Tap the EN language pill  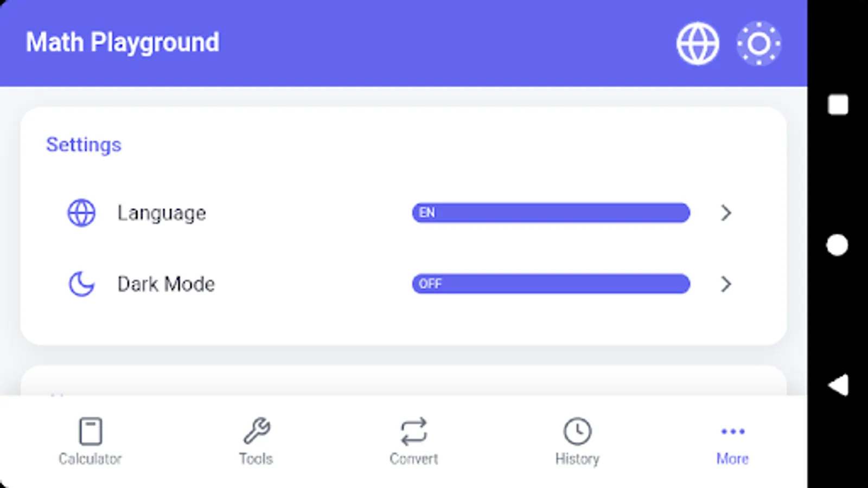click(x=551, y=213)
